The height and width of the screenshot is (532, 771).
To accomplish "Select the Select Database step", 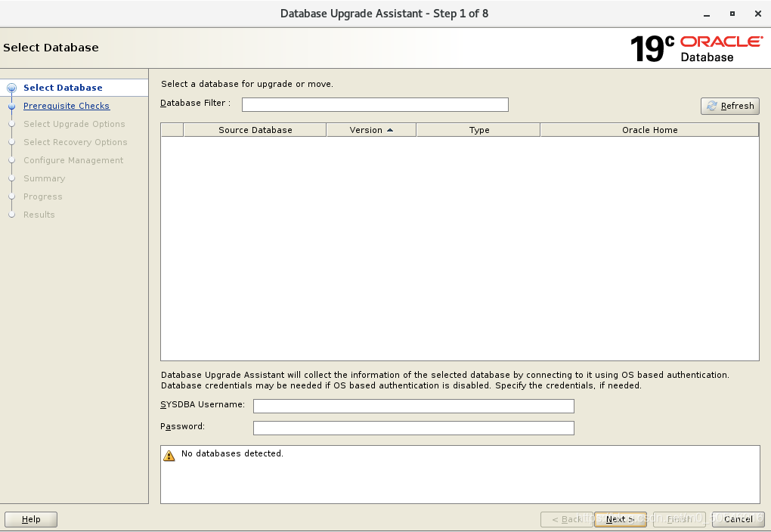I will coord(63,88).
